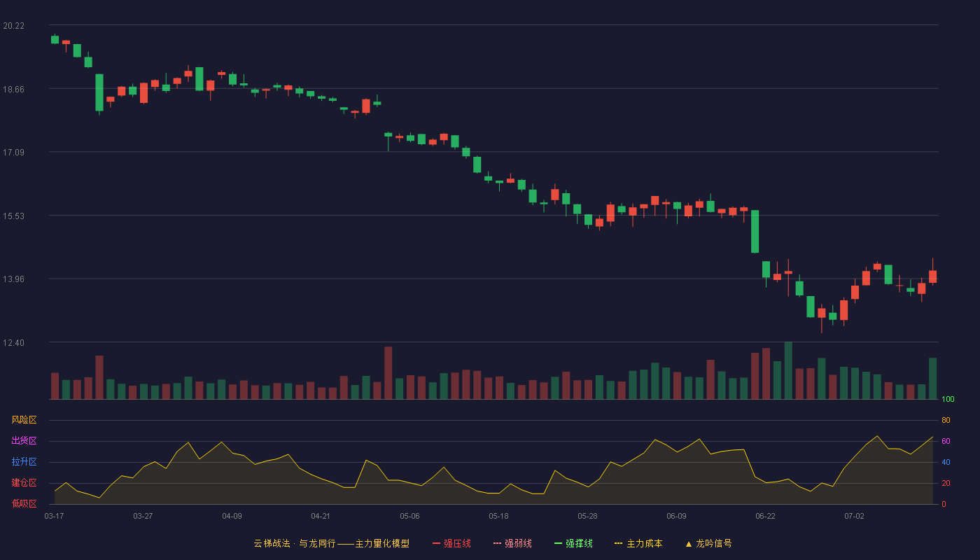Screen dimensions: 980x560
Task: Toggle the 强压线 legend series
Action: pyautogui.click(x=451, y=543)
